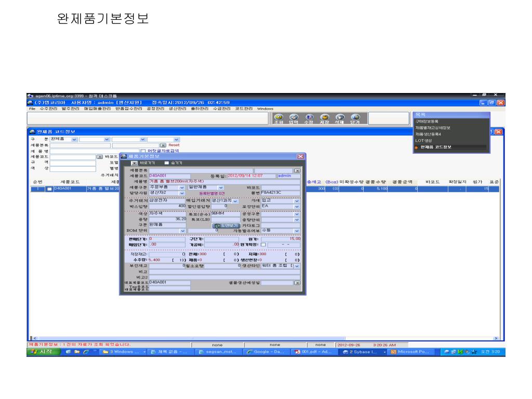The width and height of the screenshot is (532, 399).
Task: Click the 제품명 search field
Action: [x=95, y=151]
